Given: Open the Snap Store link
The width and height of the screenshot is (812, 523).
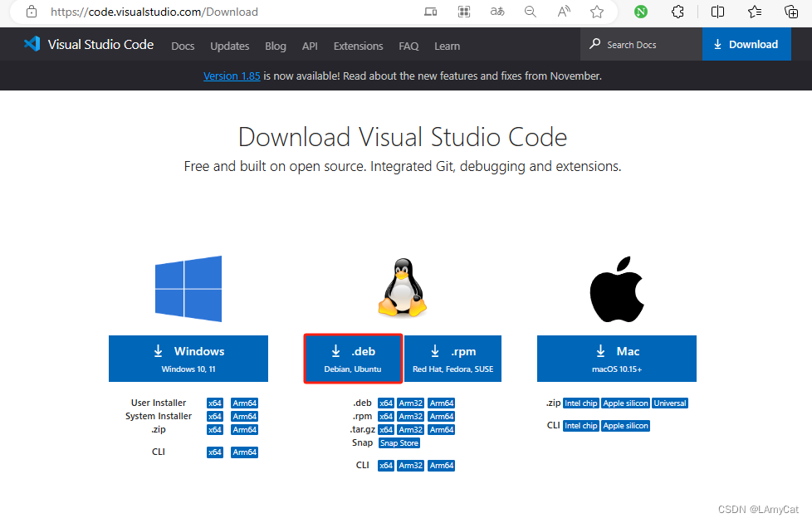Looking at the screenshot, I should pos(399,443).
